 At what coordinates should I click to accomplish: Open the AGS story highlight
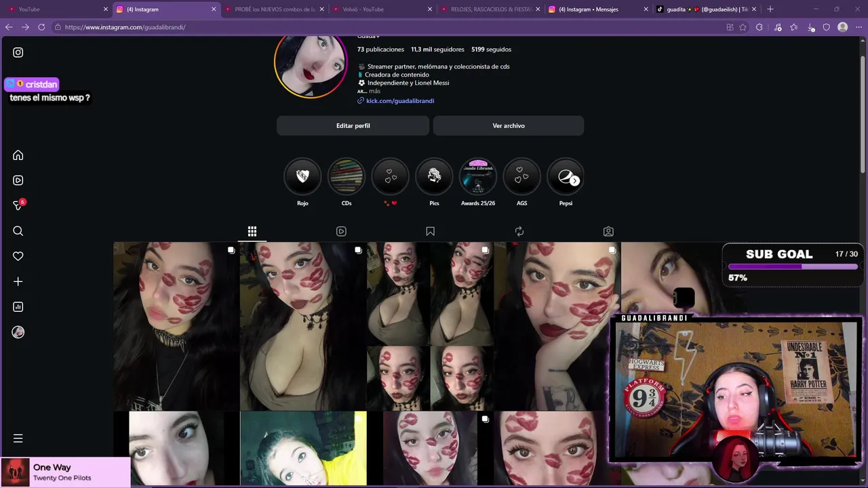[x=521, y=177]
